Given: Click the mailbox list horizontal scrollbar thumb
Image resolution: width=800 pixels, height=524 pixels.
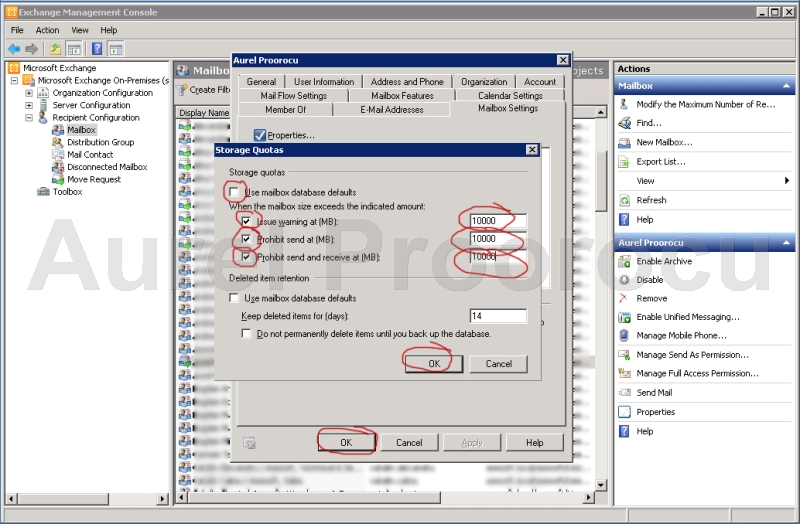Looking at the screenshot, I should 314,497.
